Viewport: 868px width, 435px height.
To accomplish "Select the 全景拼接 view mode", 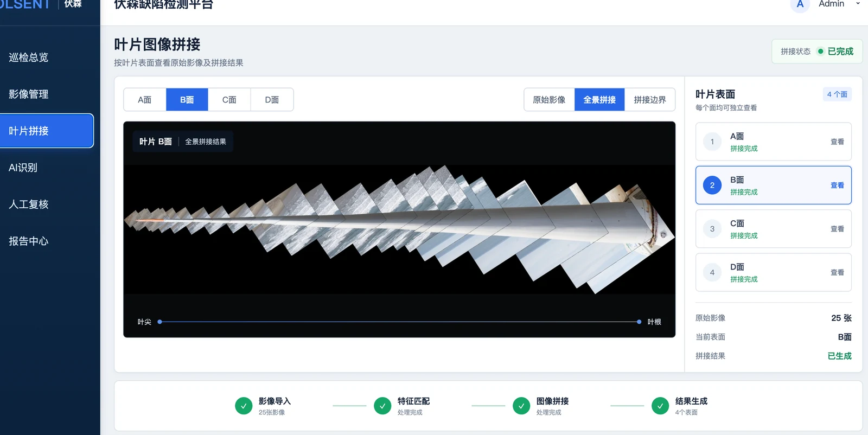I will [x=599, y=100].
